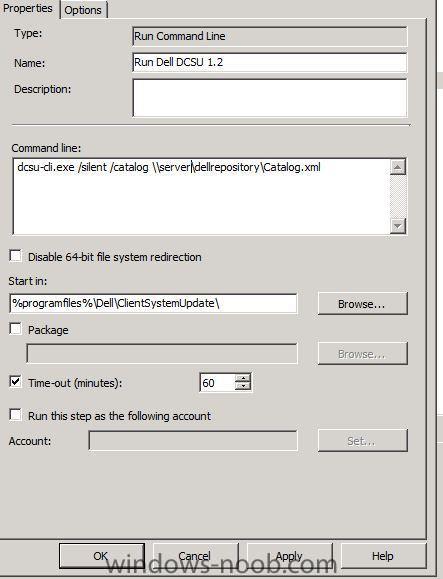Uncheck the Time-out (minutes) checkbox

point(16,382)
